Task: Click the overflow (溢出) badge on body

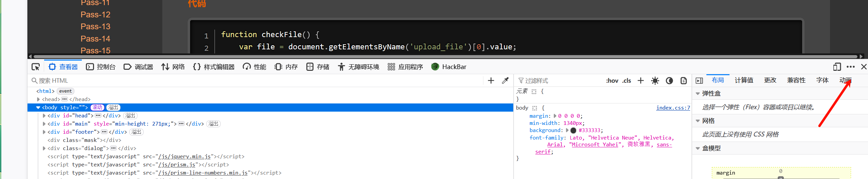Action: point(113,108)
